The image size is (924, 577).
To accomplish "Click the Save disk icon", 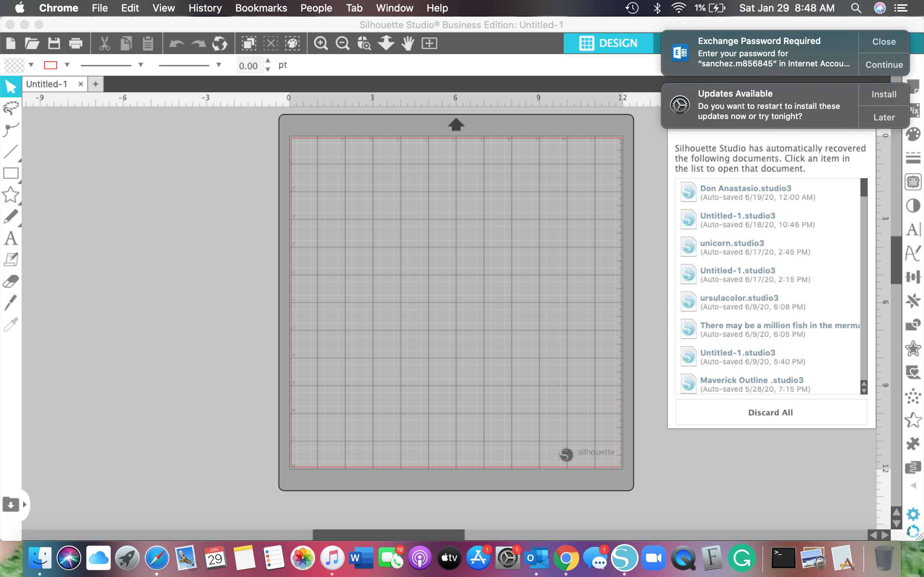I will (x=54, y=43).
